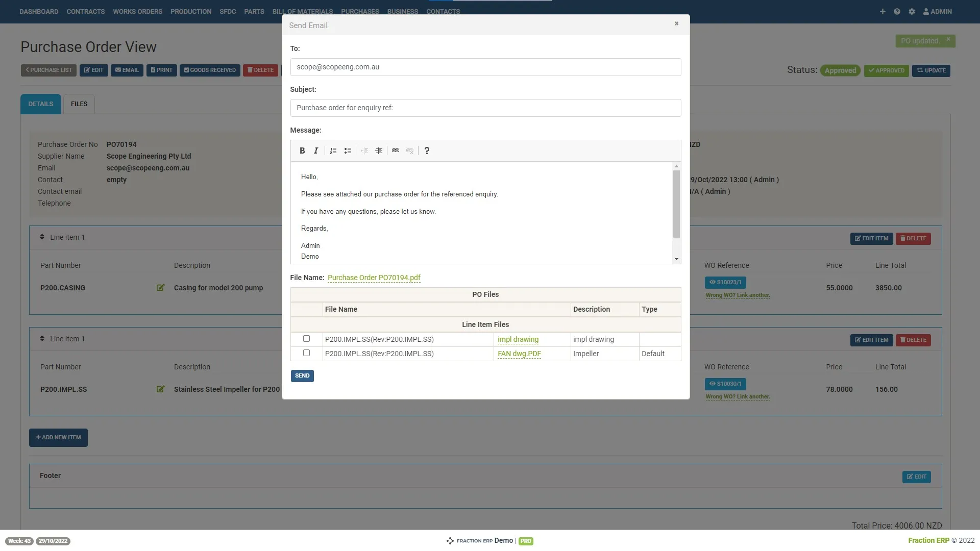The height and width of the screenshot is (551, 980).
Task: Toggle italic formatting in message editor
Action: (316, 151)
